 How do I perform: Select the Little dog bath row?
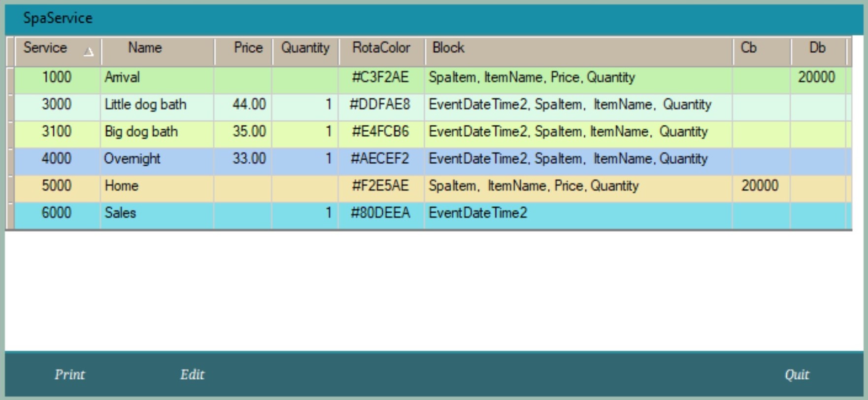[x=145, y=105]
